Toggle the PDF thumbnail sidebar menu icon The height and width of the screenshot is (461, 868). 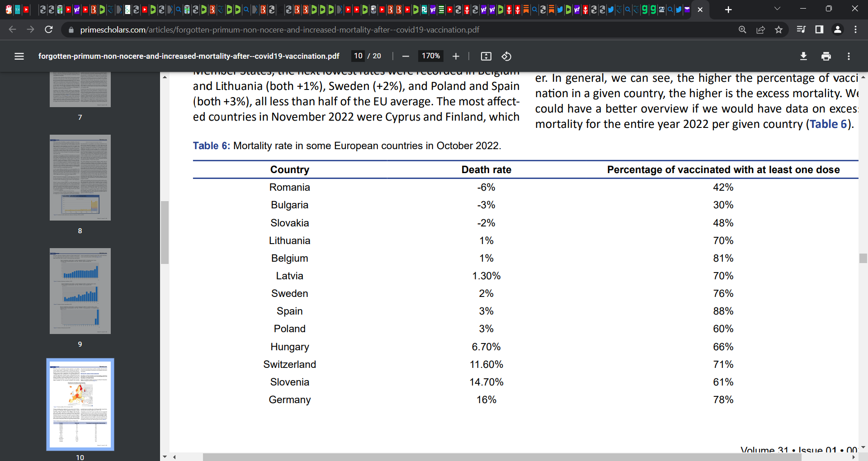19,56
